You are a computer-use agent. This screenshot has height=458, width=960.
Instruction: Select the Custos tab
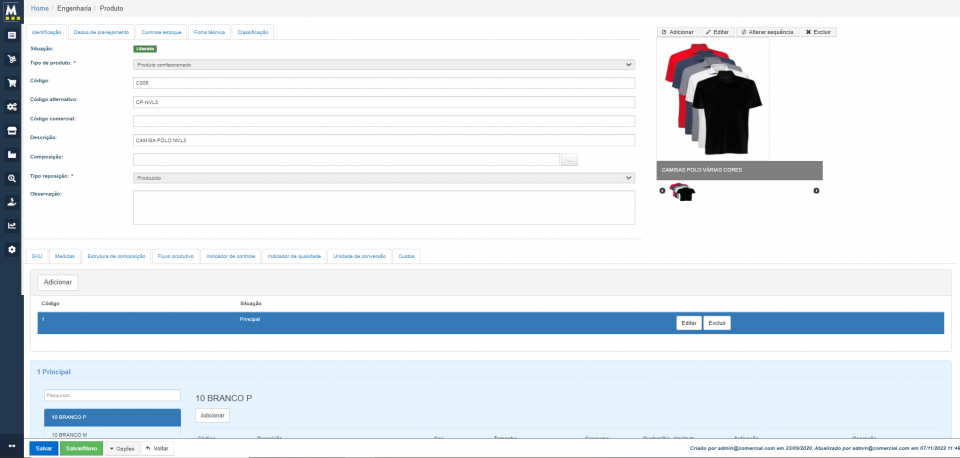pyautogui.click(x=407, y=256)
